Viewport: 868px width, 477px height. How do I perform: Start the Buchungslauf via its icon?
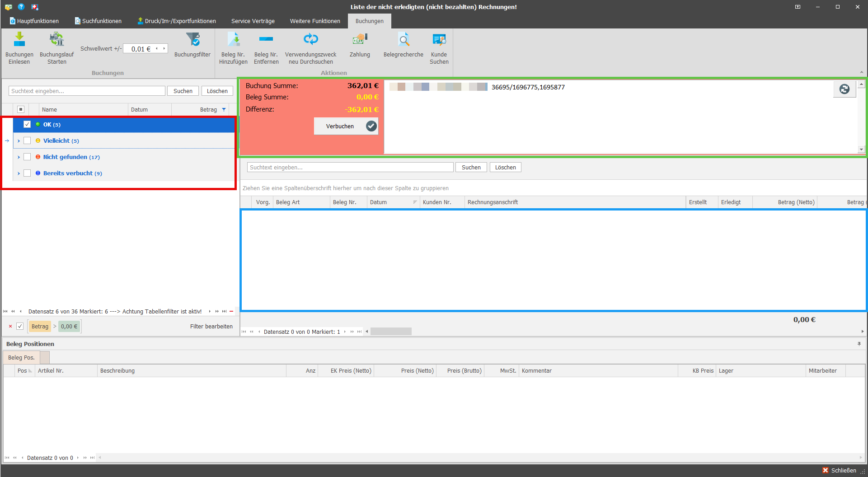point(56,40)
